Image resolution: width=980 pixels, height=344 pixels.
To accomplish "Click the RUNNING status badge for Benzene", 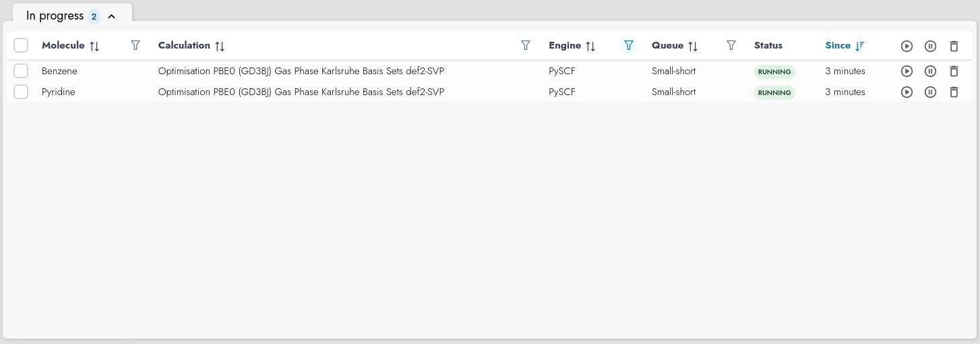I will click(774, 71).
